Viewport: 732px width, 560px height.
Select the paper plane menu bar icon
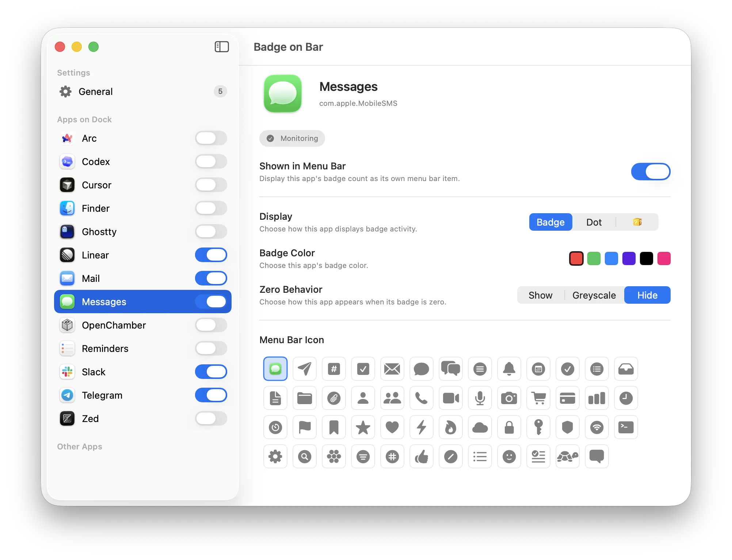coord(305,369)
